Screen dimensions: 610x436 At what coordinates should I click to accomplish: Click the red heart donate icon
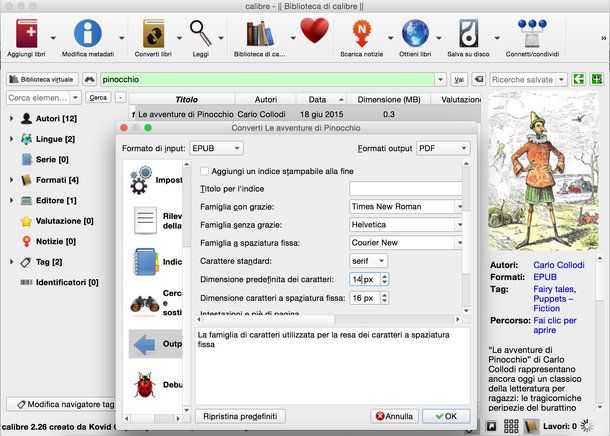(x=315, y=31)
